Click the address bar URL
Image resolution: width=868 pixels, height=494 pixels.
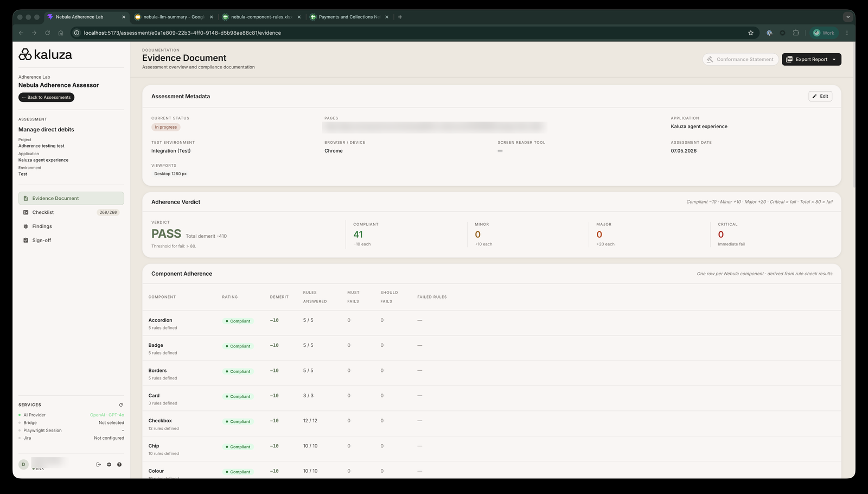[x=182, y=33]
